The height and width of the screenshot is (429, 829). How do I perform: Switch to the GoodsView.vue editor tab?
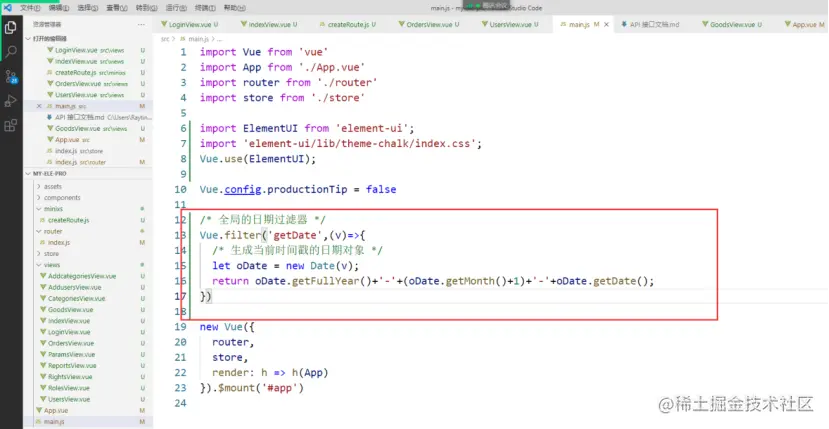[732, 24]
